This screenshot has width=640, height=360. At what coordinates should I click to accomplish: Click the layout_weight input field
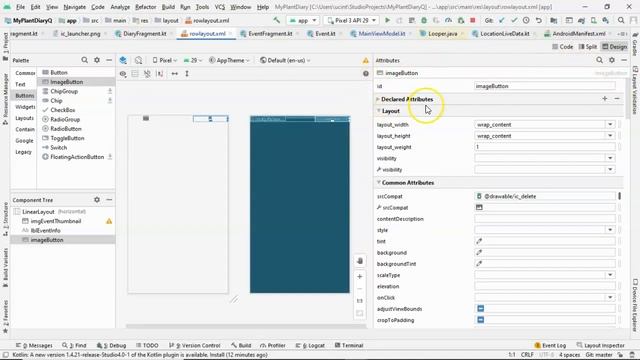[544, 147]
